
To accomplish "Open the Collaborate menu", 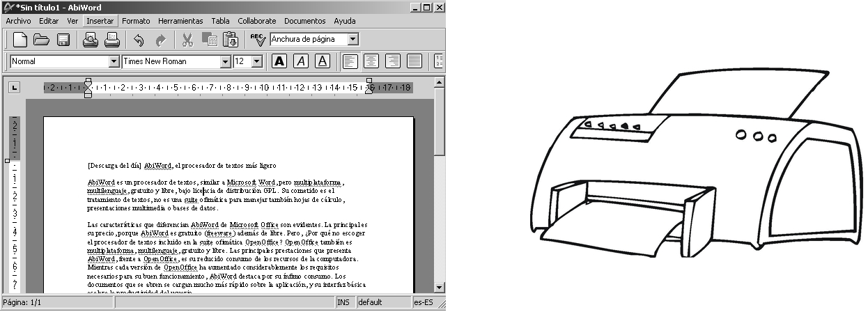I will [257, 21].
